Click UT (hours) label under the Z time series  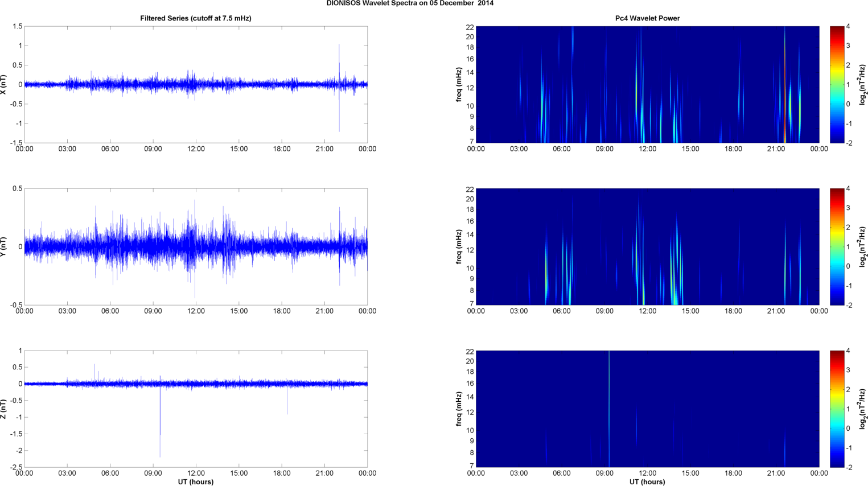pos(196,481)
